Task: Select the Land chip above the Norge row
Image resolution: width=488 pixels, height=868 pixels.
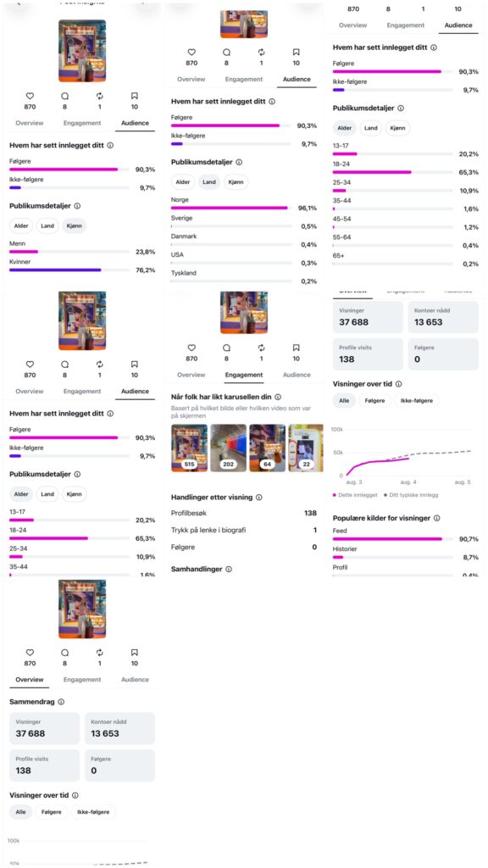Action: tap(209, 181)
